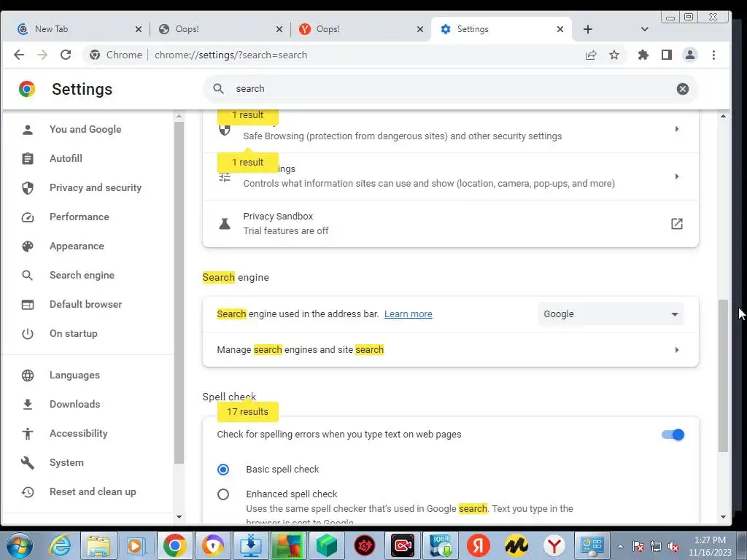The image size is (747, 560).
Task: Click main page scrollbar up arrow
Action: [723, 116]
